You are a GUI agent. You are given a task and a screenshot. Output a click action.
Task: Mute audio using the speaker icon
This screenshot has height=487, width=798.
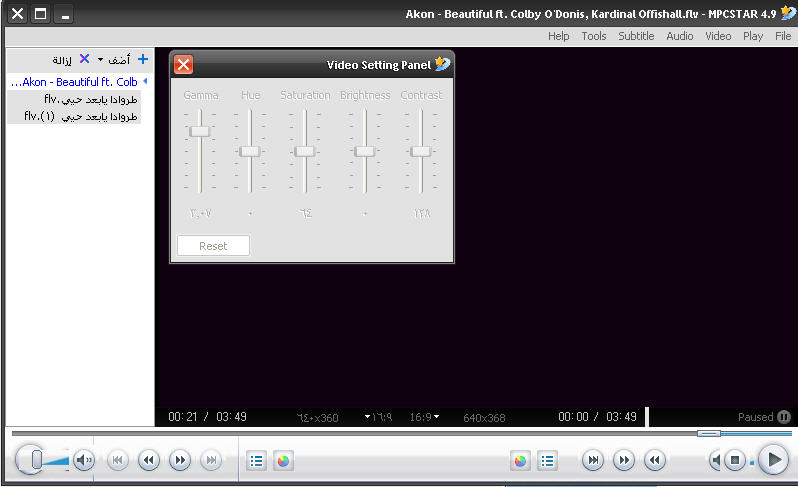coord(84,460)
